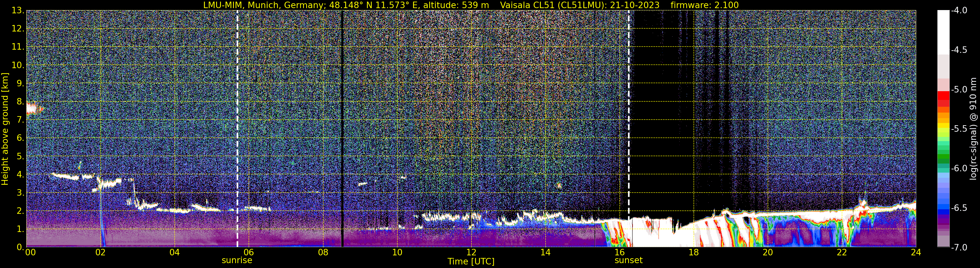
Task: Click the '13.' height tick label
Action: click(18, 11)
